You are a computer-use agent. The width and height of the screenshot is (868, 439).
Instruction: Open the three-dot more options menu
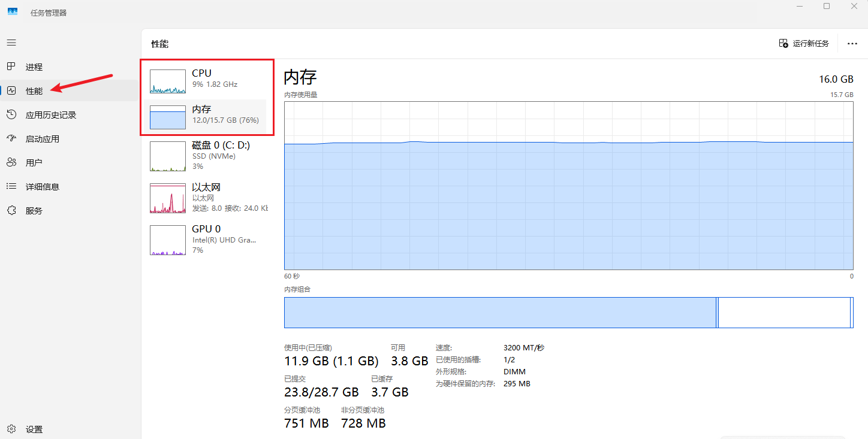pos(852,43)
